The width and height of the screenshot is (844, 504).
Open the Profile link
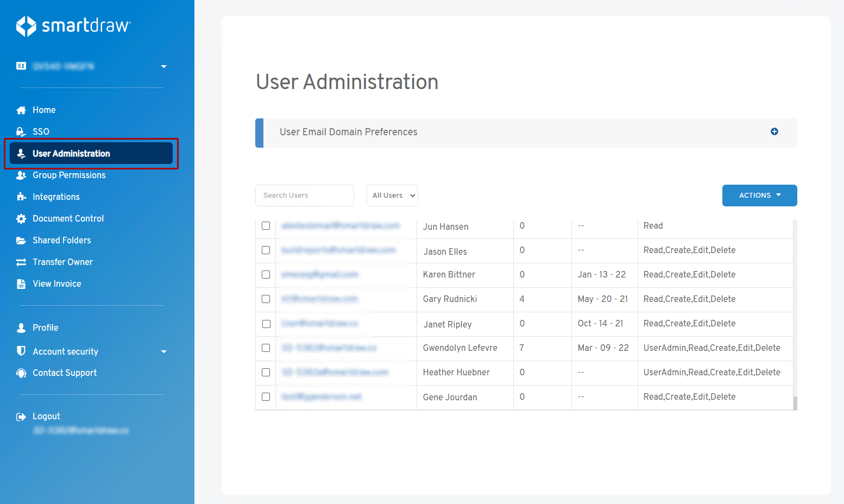tap(45, 328)
